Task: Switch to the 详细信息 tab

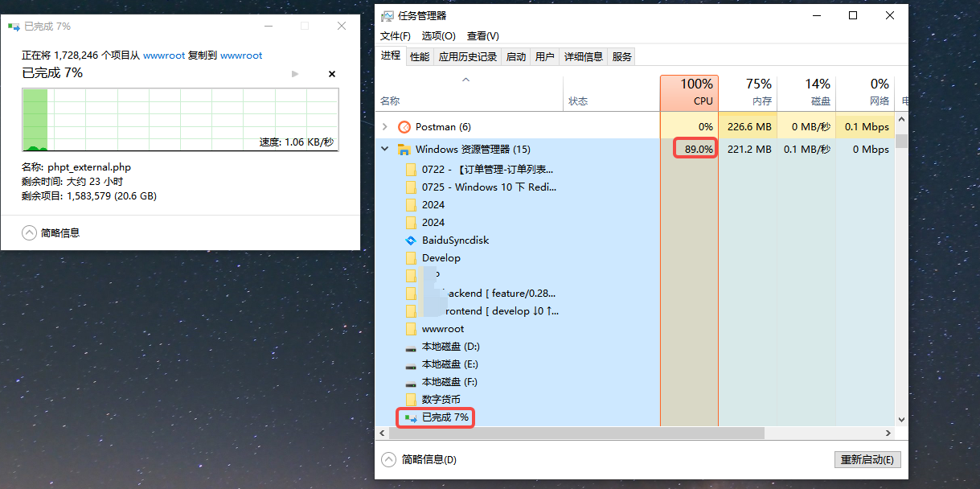Action: pyautogui.click(x=584, y=56)
